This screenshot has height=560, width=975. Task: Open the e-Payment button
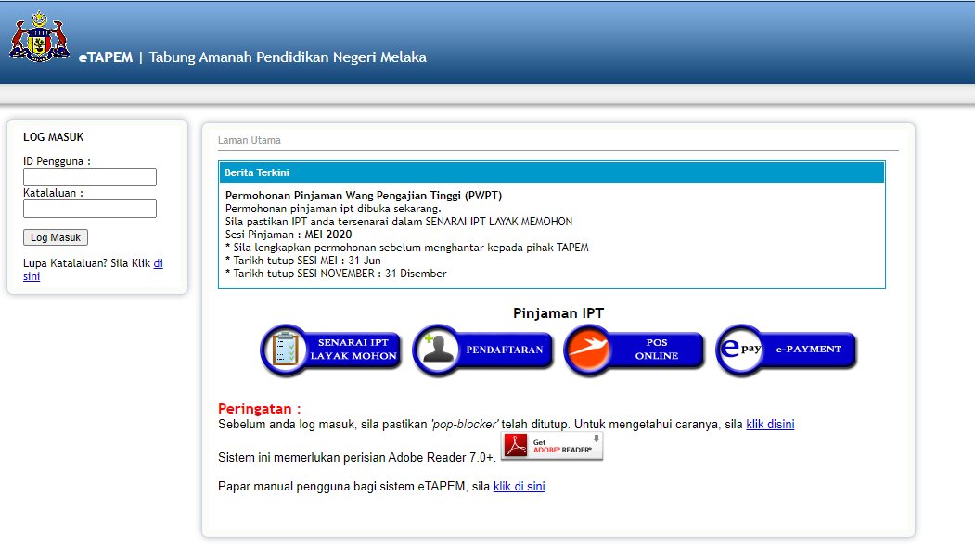pyautogui.click(x=786, y=350)
